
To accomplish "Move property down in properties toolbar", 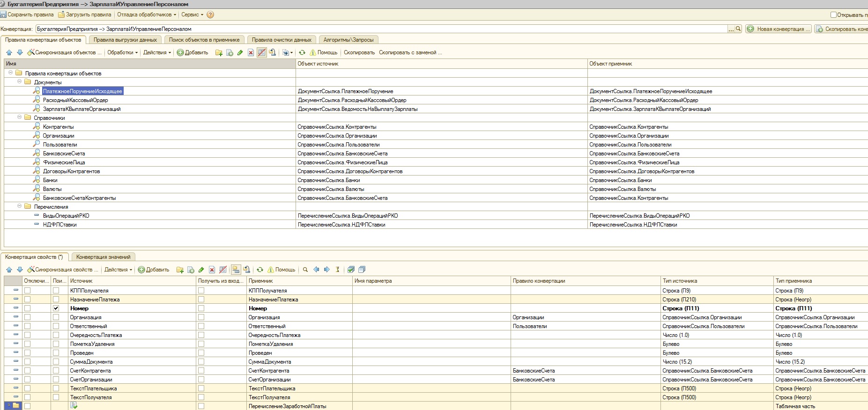I will 20,270.
